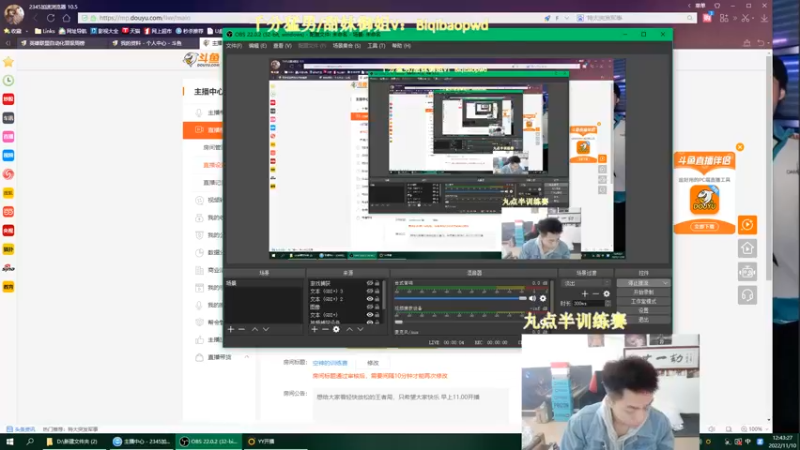Click the headset support icon on the Douyu page
The image size is (800, 450).
pos(747,295)
